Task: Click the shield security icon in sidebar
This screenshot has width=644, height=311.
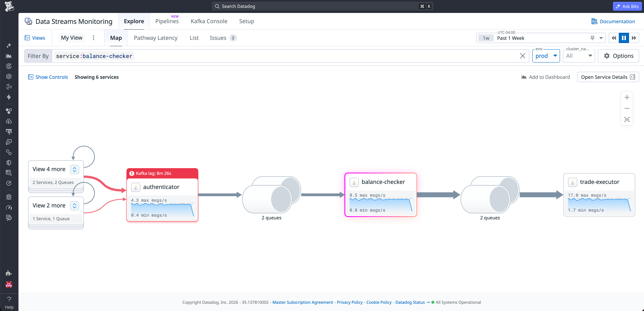Action: pyautogui.click(x=9, y=163)
